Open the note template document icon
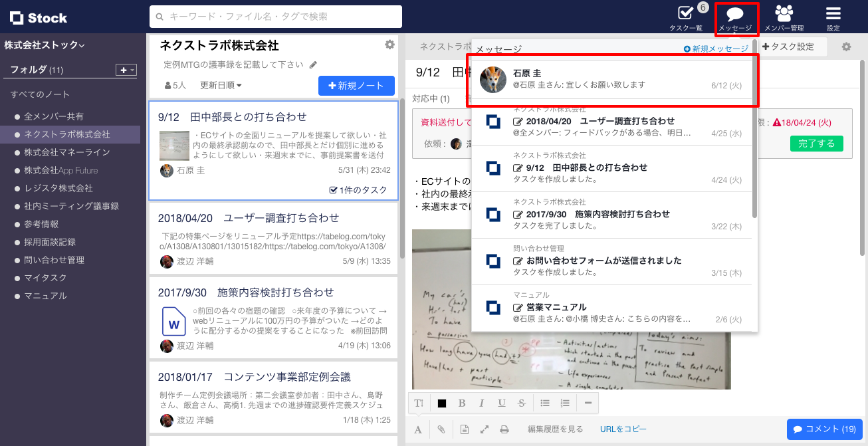 click(x=463, y=429)
